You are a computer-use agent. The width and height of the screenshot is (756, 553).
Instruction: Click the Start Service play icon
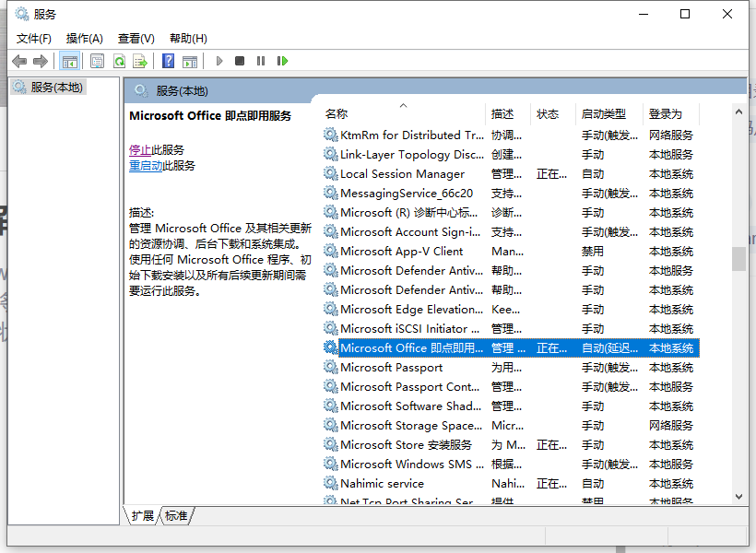click(219, 61)
